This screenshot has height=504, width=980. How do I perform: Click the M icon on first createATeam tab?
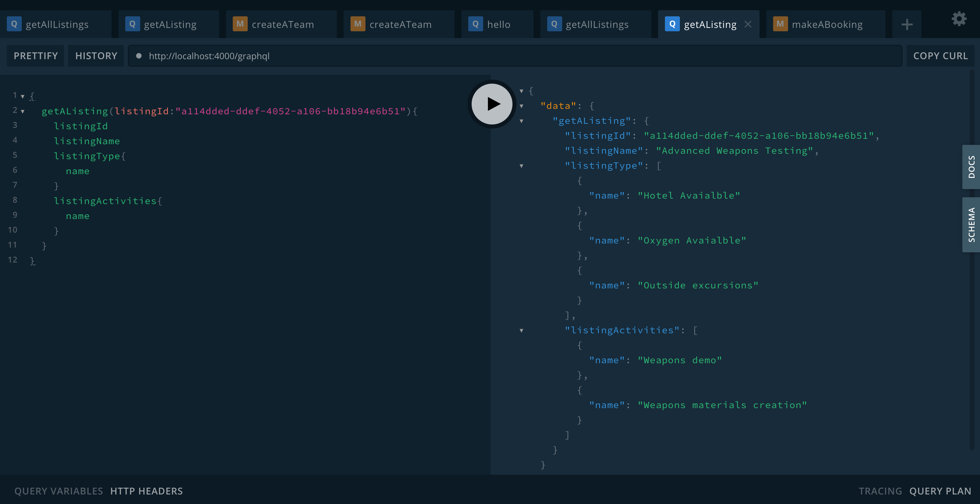pos(240,24)
